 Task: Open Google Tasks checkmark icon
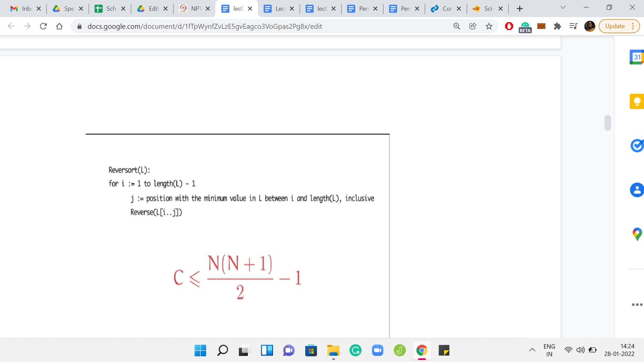636,145
